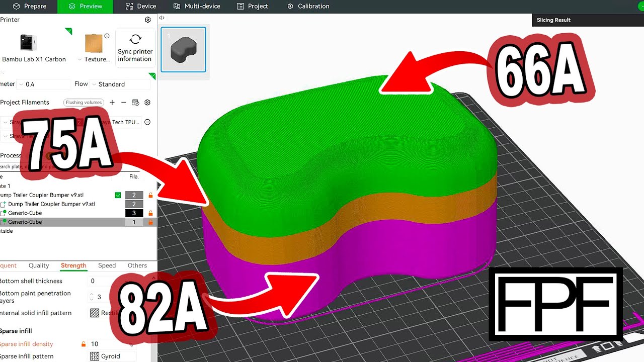Open the Siraya Tech TPU filament dropdown
The image size is (644, 362).
(x=118, y=122)
